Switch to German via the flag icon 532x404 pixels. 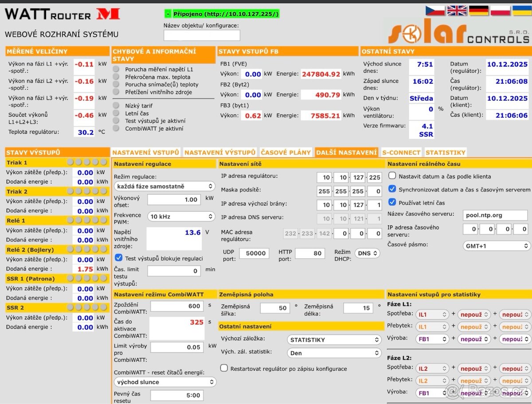(479, 10)
